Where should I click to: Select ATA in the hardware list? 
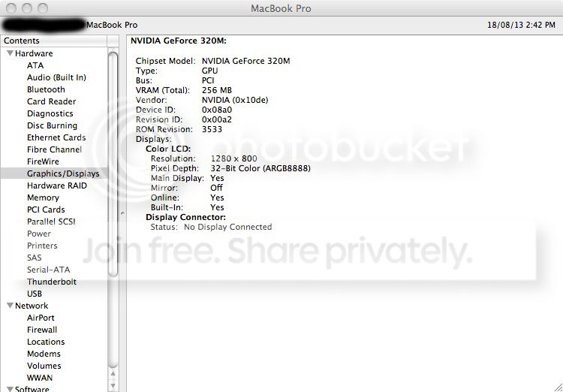[35, 65]
